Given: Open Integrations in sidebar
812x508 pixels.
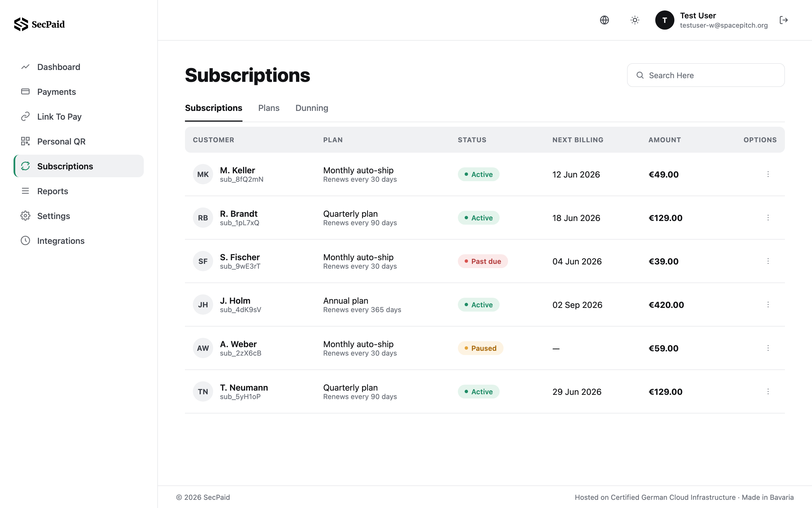Looking at the screenshot, I should pos(78,240).
